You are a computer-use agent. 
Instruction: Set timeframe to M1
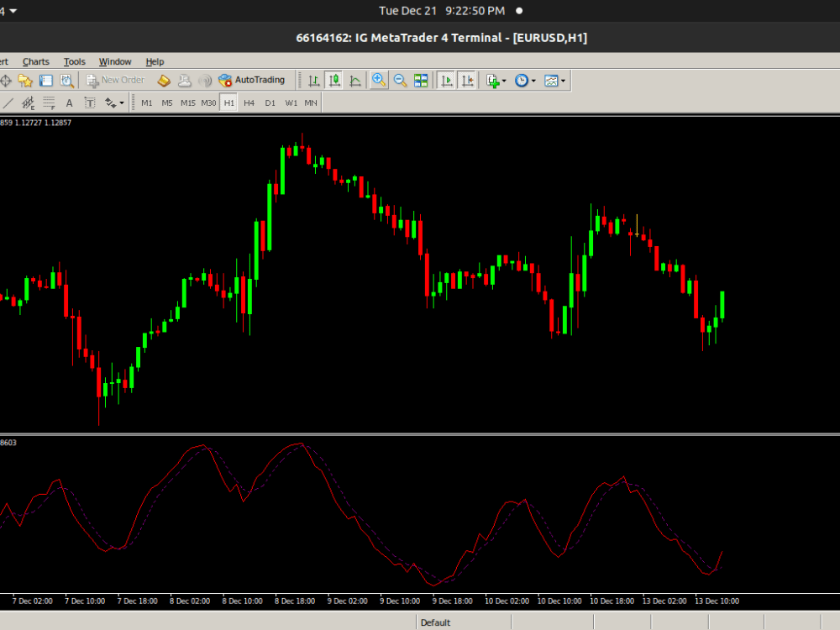tap(147, 102)
